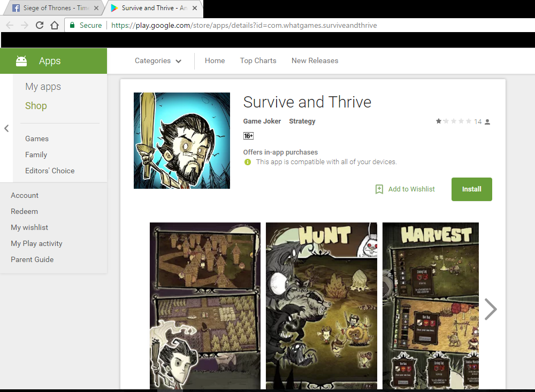Open My wishlist
535x392 pixels.
(x=29, y=228)
